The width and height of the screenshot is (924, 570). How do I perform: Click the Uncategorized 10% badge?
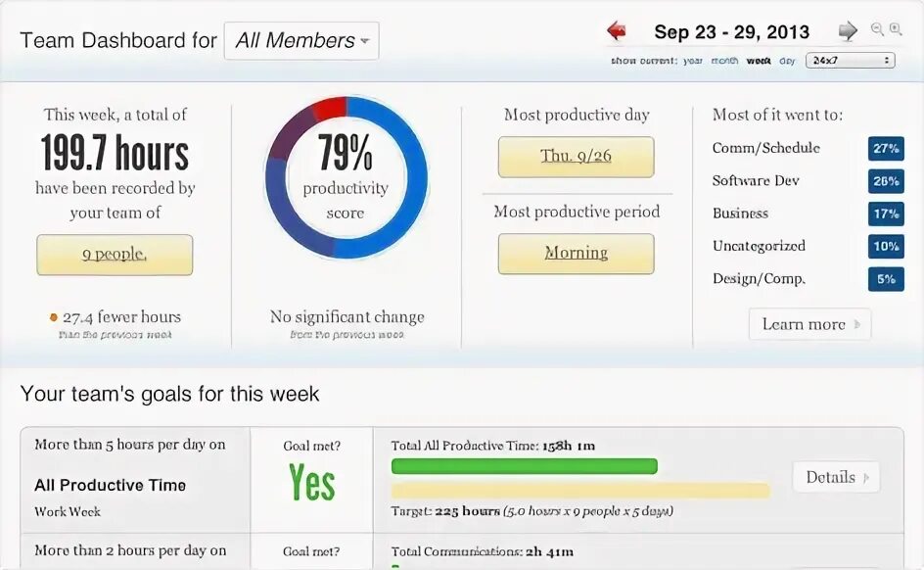(886, 247)
